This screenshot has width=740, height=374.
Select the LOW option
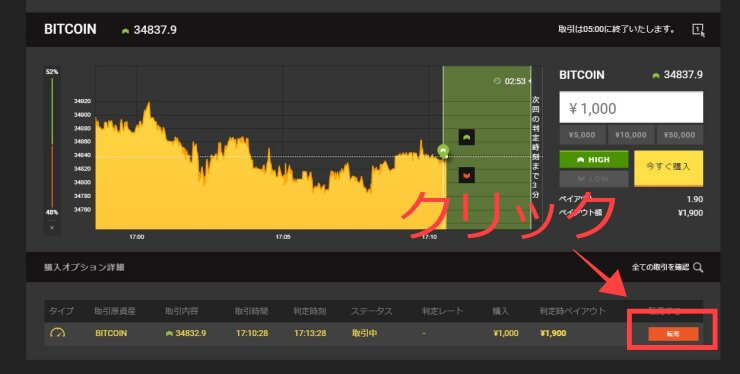coord(594,179)
